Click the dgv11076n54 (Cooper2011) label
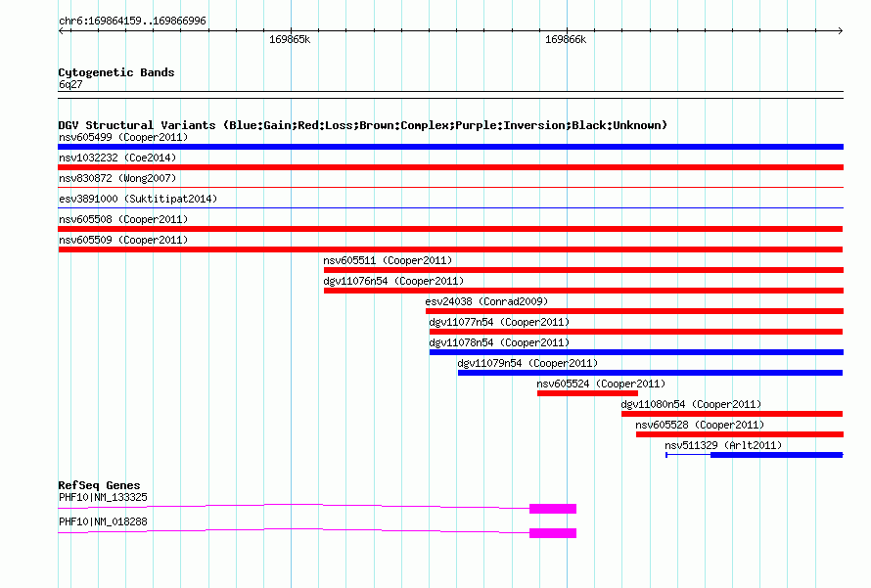The width and height of the screenshot is (871, 588). (x=393, y=281)
